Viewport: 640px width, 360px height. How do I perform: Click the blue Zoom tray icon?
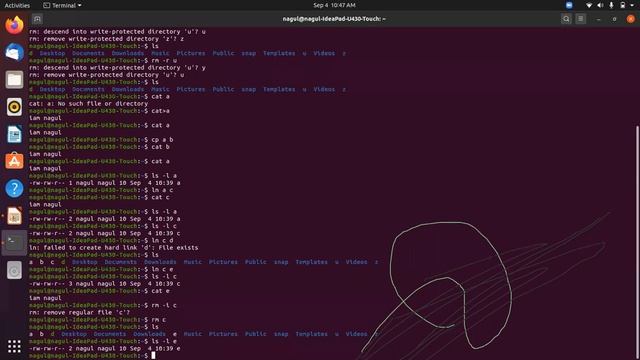[569, 5]
